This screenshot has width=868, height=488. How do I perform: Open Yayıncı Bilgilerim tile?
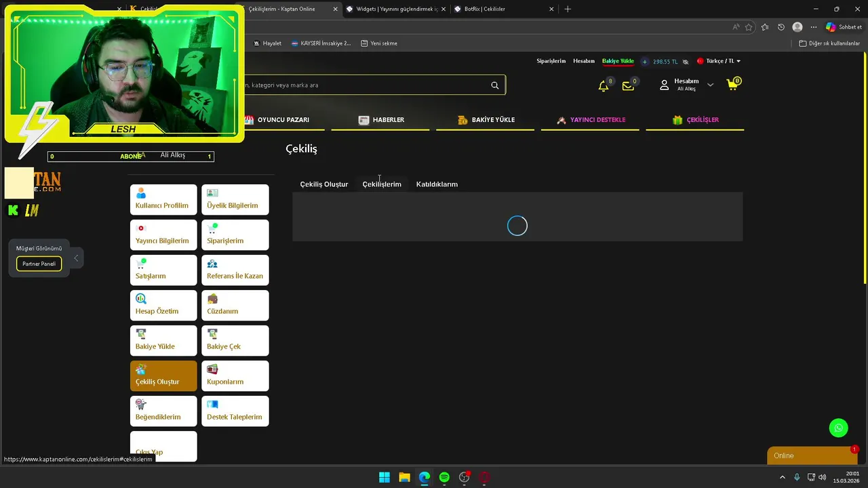[163, 235]
